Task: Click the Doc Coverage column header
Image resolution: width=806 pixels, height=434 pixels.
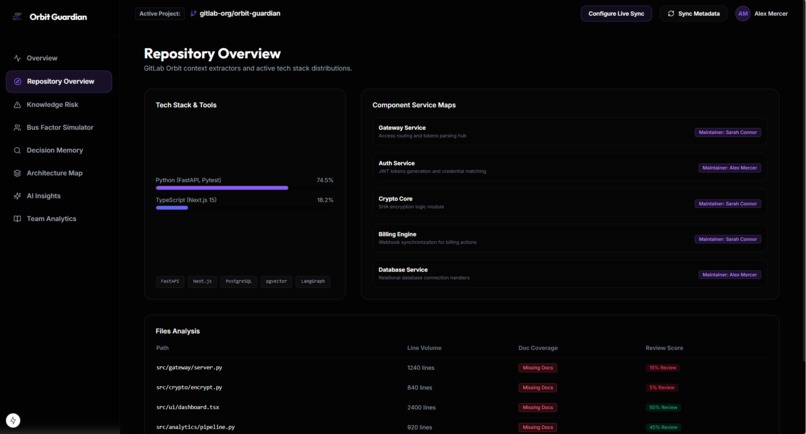Action: 538,348
